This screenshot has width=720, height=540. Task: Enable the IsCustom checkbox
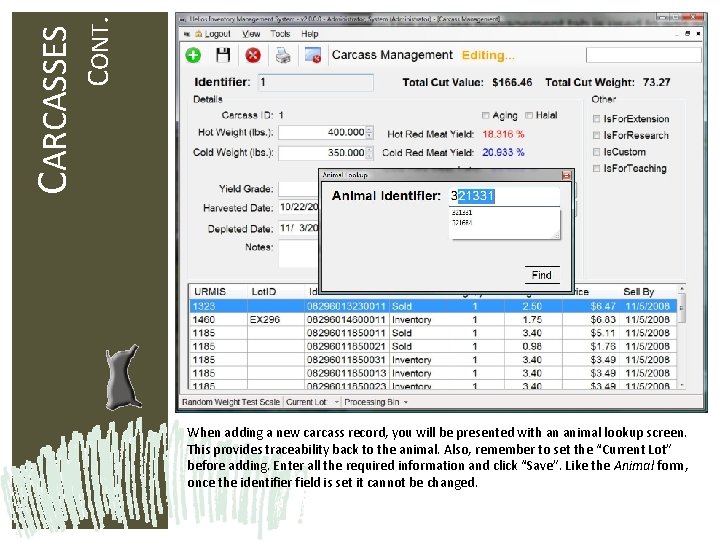pos(596,152)
